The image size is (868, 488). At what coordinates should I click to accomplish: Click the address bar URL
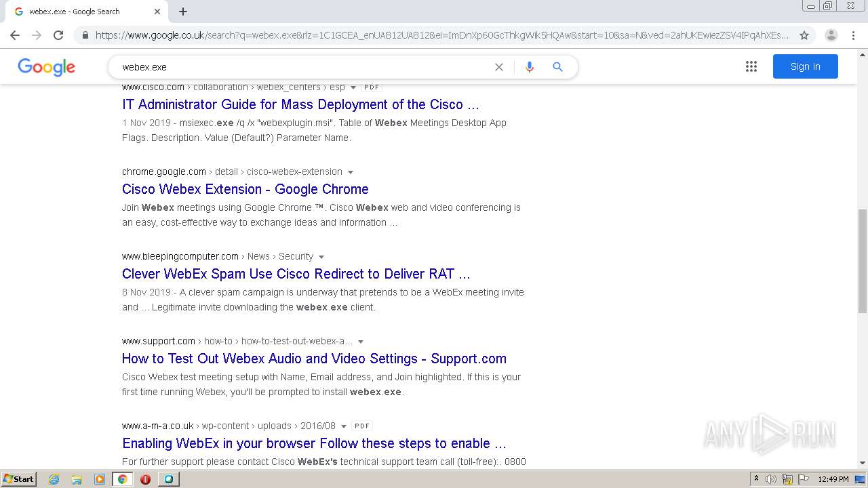point(442,35)
